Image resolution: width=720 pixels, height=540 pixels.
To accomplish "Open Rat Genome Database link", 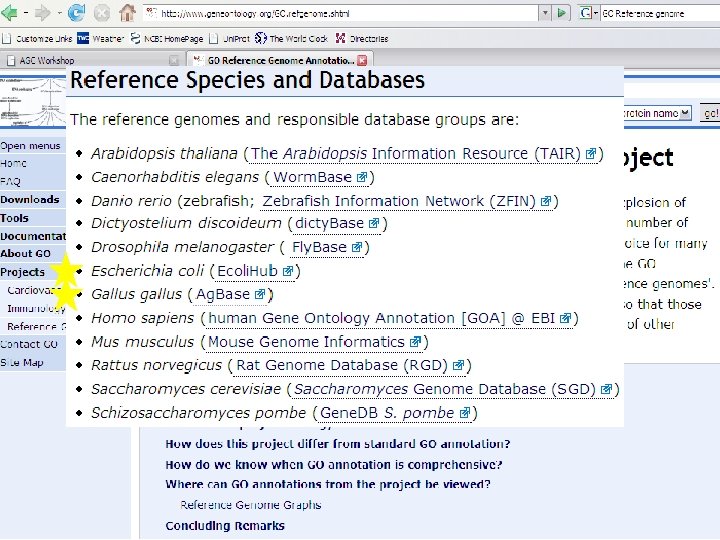I will (x=342, y=366).
